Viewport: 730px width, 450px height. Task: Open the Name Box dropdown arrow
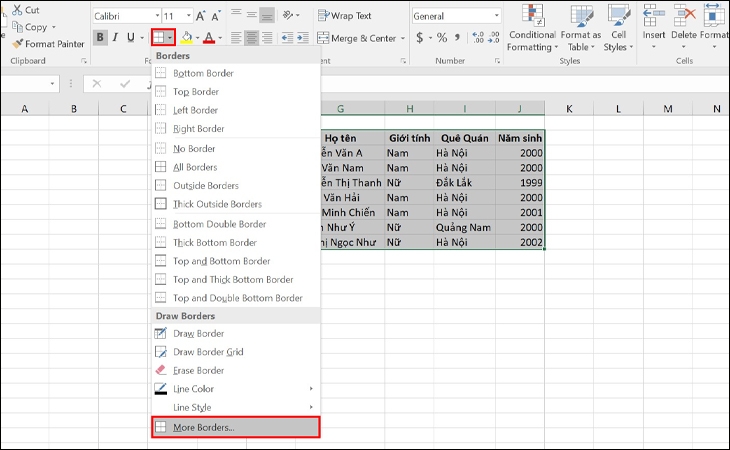click(x=52, y=84)
